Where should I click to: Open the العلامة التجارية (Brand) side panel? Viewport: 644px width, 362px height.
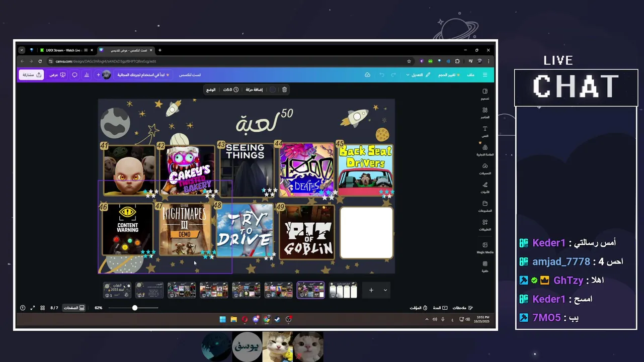(x=485, y=150)
